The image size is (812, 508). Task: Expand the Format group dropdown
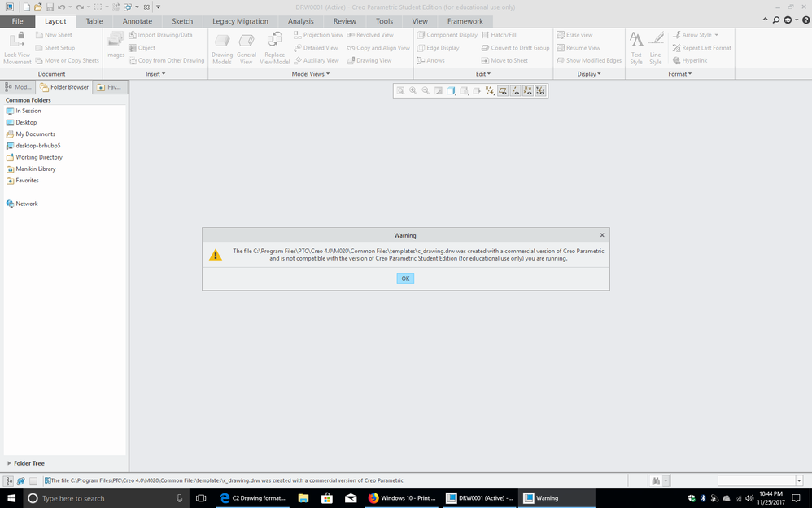pyautogui.click(x=680, y=74)
